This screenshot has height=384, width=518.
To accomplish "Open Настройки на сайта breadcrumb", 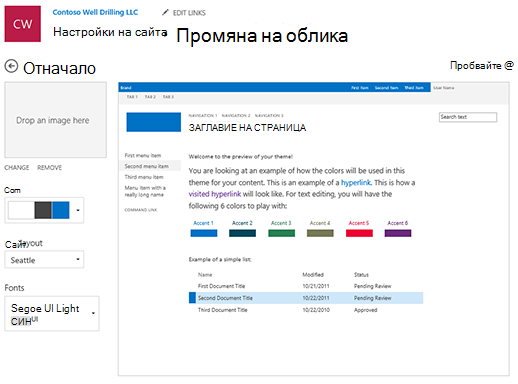I will click(110, 32).
